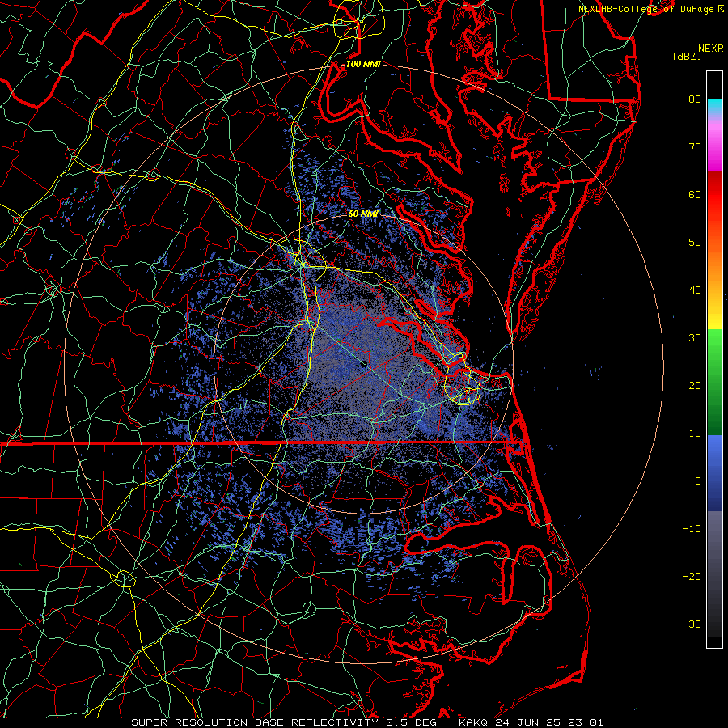This screenshot has width=728, height=728.
Task: Click the 50 dBZ scale value
Action: click(695, 243)
